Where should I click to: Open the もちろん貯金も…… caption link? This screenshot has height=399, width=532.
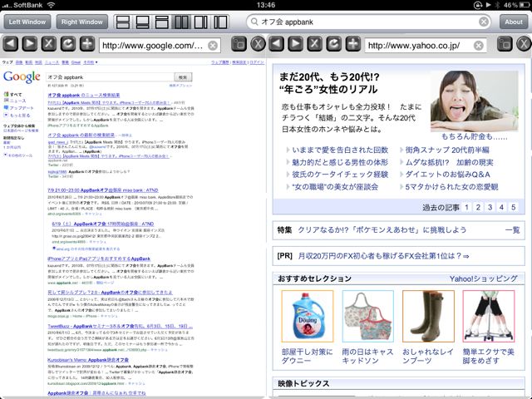click(475, 136)
